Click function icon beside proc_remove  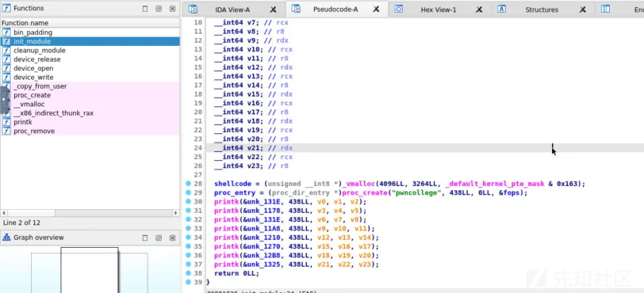point(6,131)
